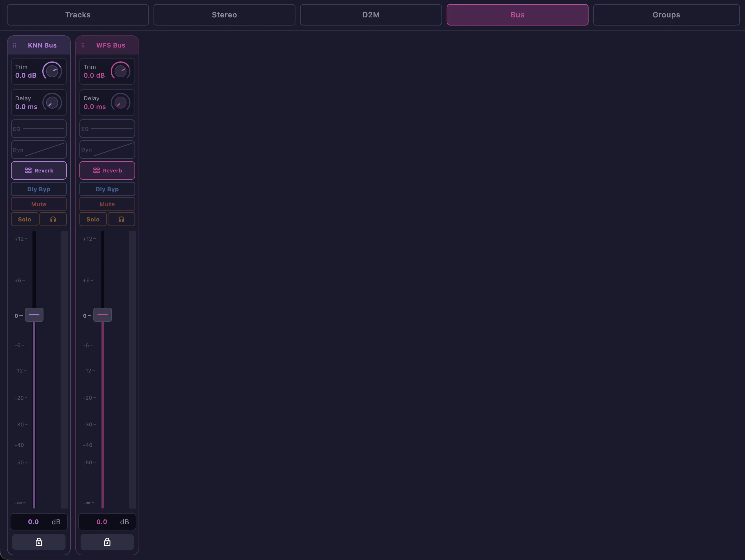Click the KNN Bus Delay knob
The width and height of the screenshot is (745, 560).
pos(52,102)
